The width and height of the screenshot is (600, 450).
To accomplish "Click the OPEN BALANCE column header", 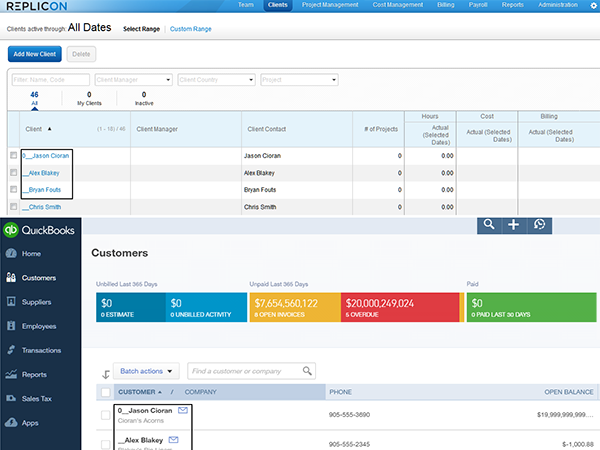I will [569, 392].
